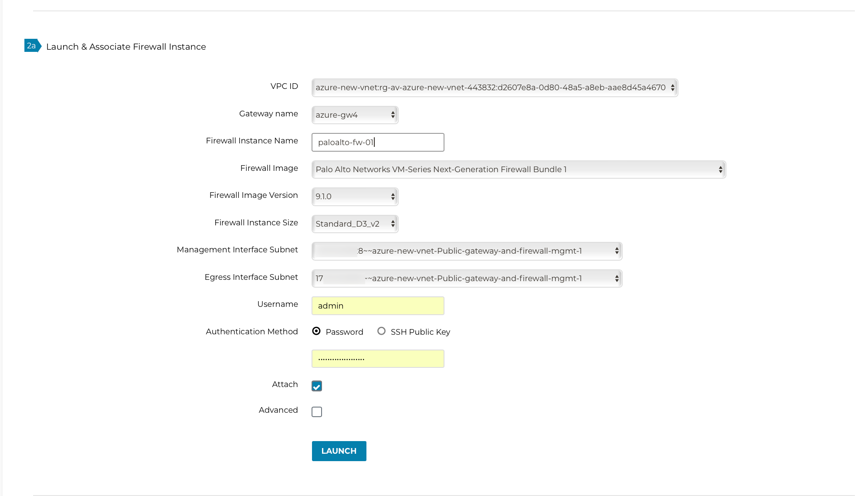Enable the Advanced checkbox
This screenshot has width=868, height=496.
[317, 411]
